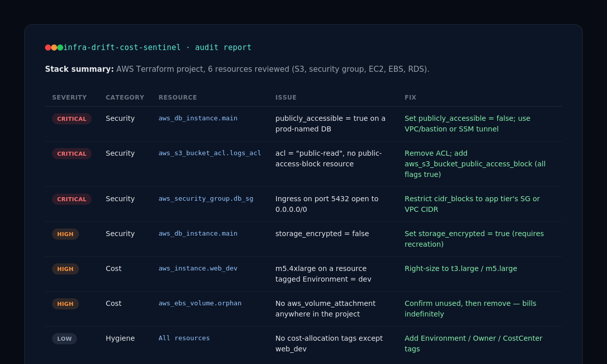The image size is (607, 364).
Task: Click the storage_encrypted = false issue
Action: click(x=322, y=234)
